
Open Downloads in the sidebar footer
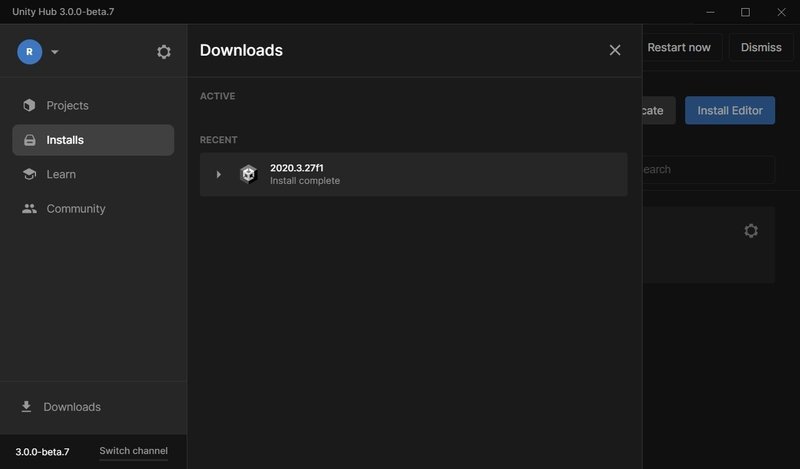(x=93, y=407)
